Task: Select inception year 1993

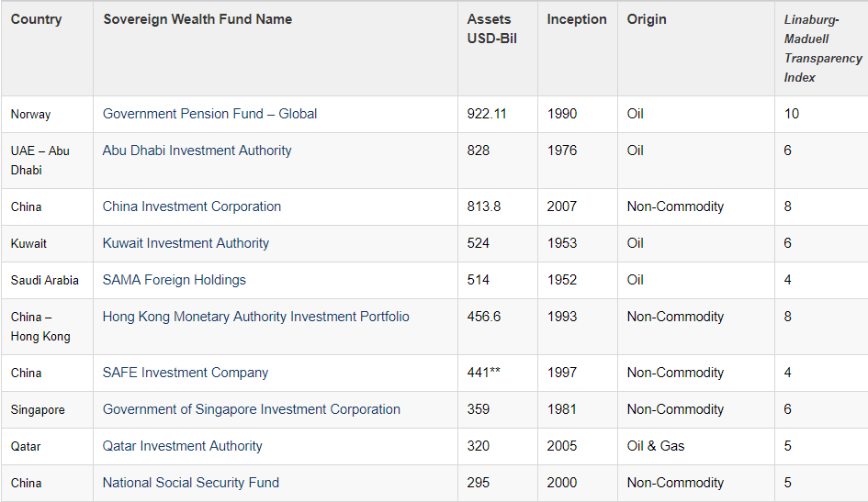Action: tap(562, 317)
